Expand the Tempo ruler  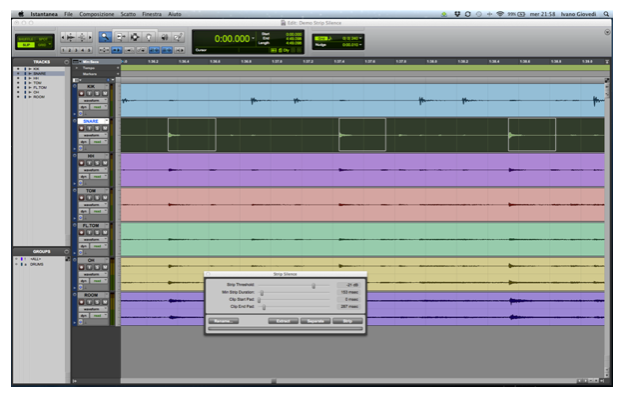[77, 68]
